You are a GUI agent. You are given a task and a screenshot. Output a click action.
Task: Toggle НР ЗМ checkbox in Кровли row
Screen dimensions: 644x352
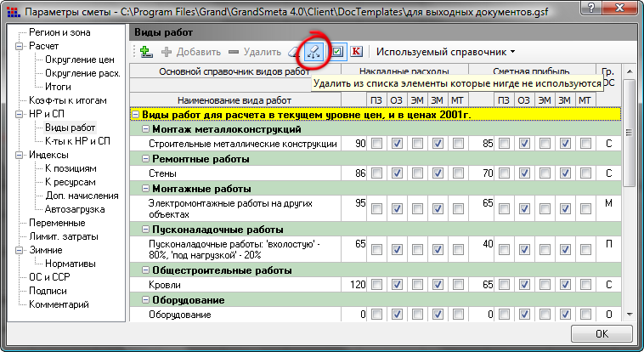pos(438,284)
